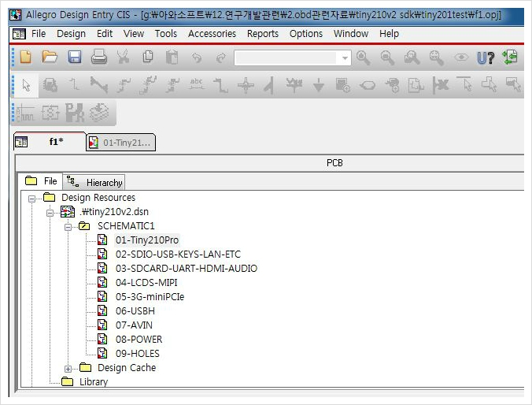
Task: Switch to the 01-Tiny21... schematic tab
Action: click(x=121, y=143)
